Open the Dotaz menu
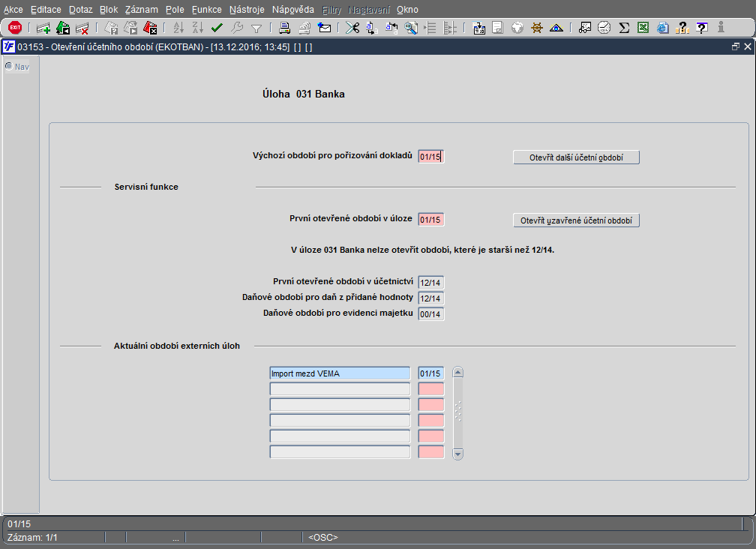Image resolution: width=756 pixels, height=549 pixels. (80, 10)
